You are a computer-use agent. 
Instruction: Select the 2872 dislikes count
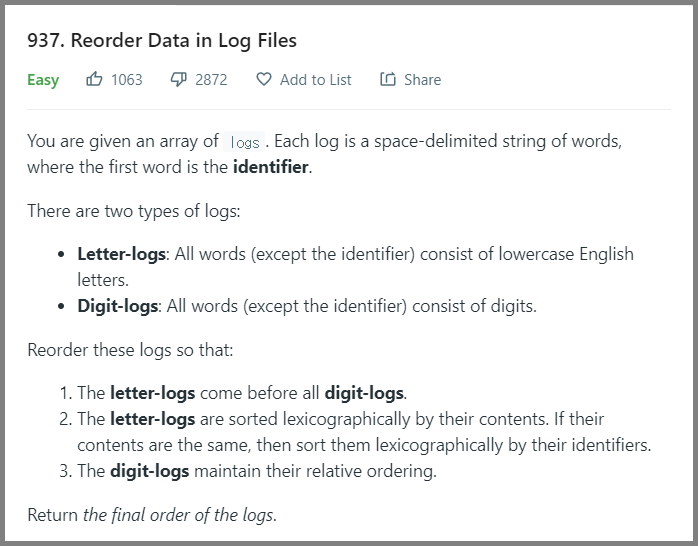[x=211, y=80]
